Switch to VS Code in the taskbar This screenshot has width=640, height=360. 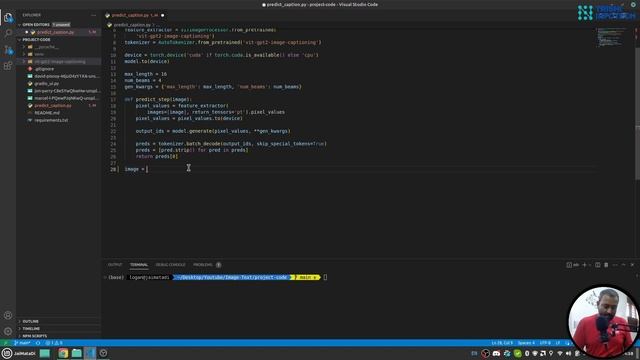pyautogui.click(x=90, y=353)
